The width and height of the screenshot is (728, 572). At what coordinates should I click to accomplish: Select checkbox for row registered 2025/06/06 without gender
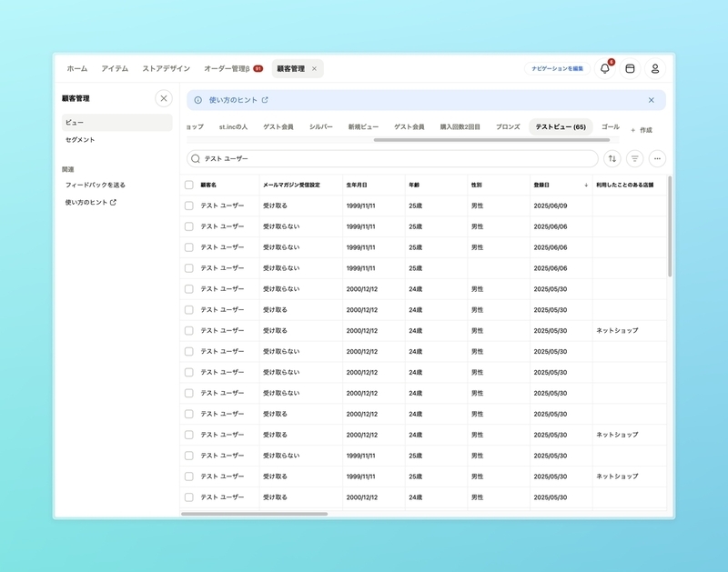pyautogui.click(x=189, y=268)
